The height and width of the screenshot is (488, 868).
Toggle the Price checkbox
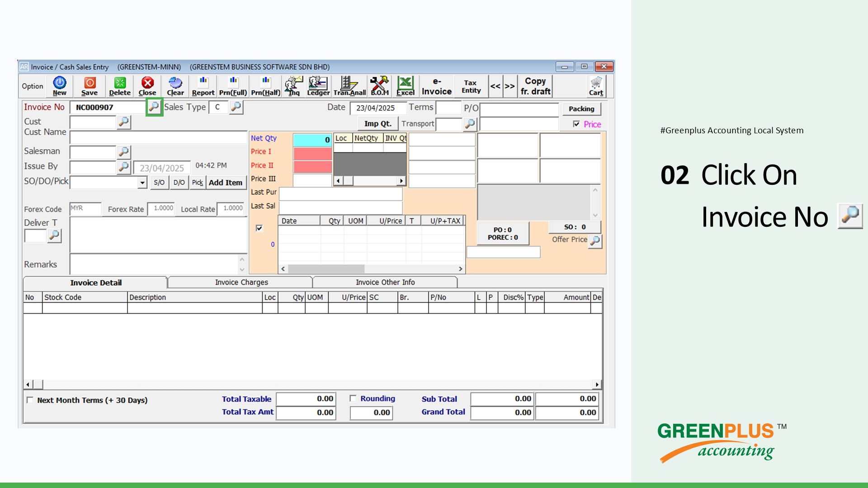pos(576,124)
